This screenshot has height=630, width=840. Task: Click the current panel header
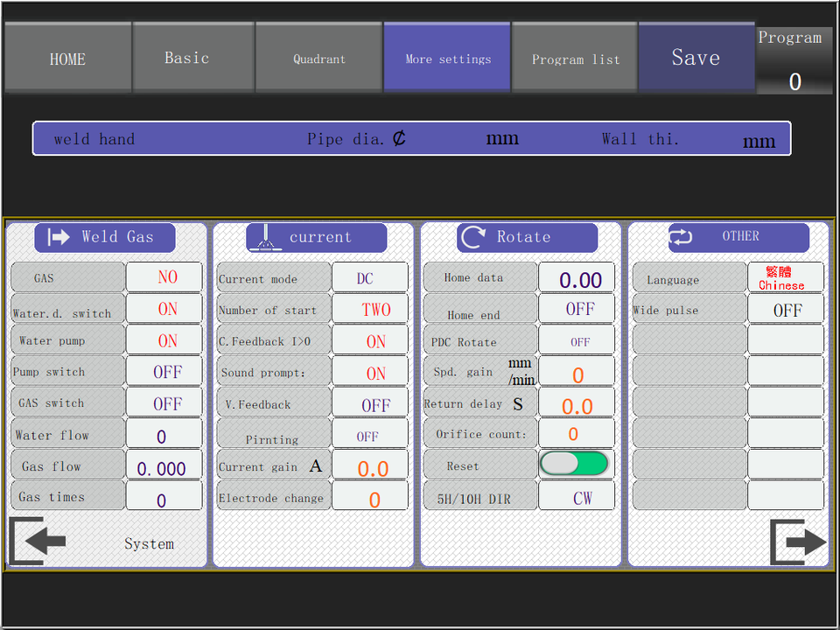tap(317, 237)
